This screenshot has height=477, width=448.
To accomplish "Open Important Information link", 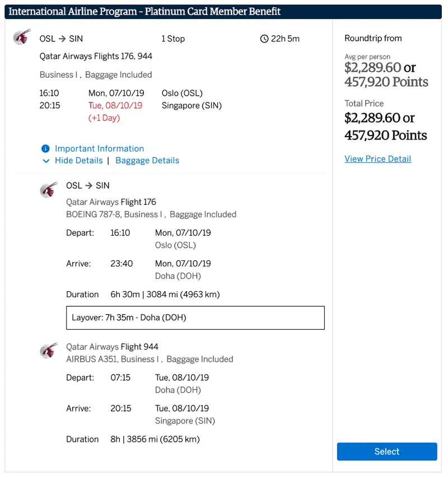I will [99, 148].
